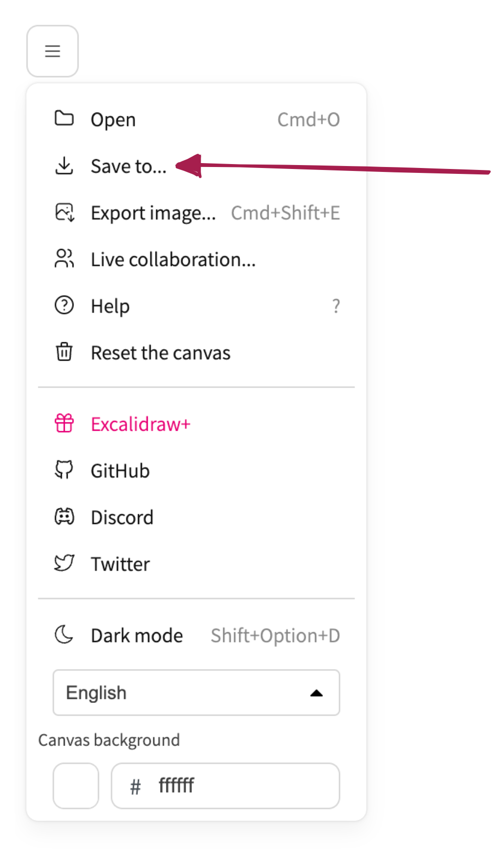Viewport: 504px width, 866px height.
Task: Open the English language dropdown
Action: coord(196,693)
